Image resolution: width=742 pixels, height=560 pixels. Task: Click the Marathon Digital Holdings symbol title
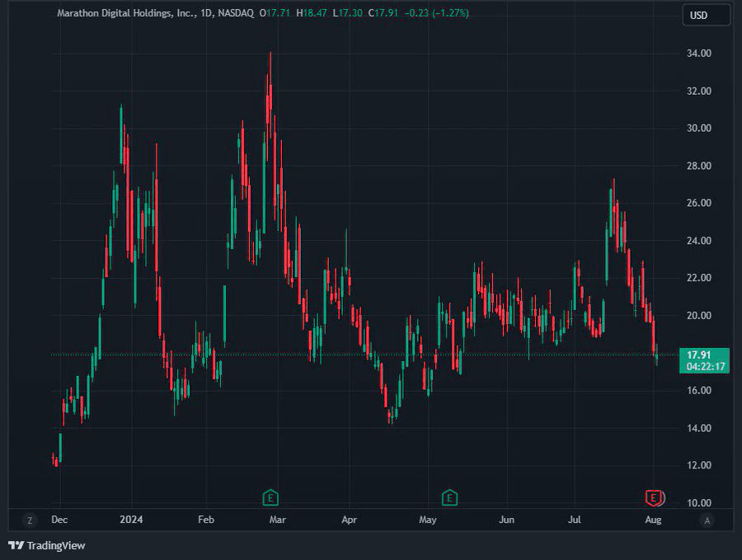coord(125,13)
